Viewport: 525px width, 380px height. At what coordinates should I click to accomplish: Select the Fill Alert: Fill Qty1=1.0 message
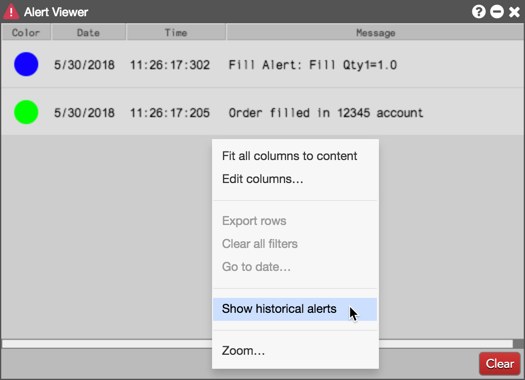click(x=313, y=65)
